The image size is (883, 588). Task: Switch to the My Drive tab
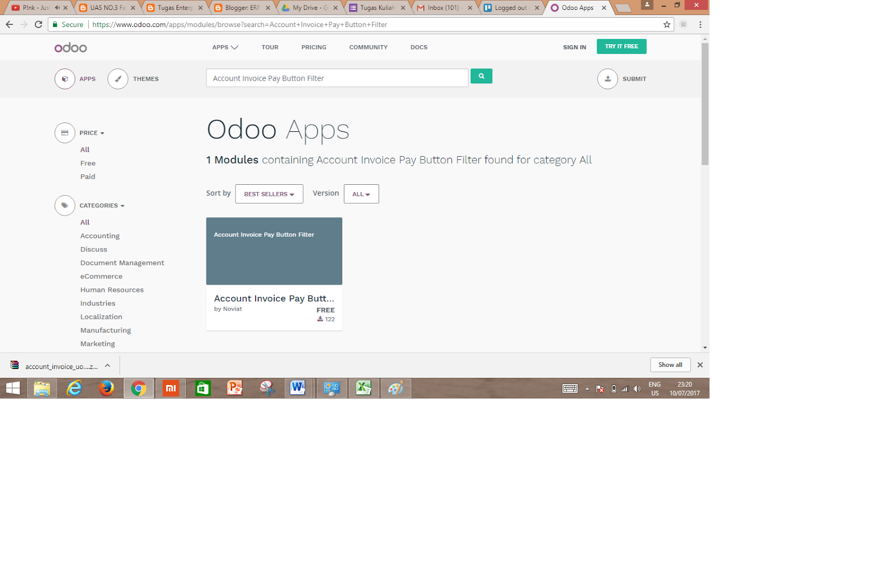tap(310, 8)
